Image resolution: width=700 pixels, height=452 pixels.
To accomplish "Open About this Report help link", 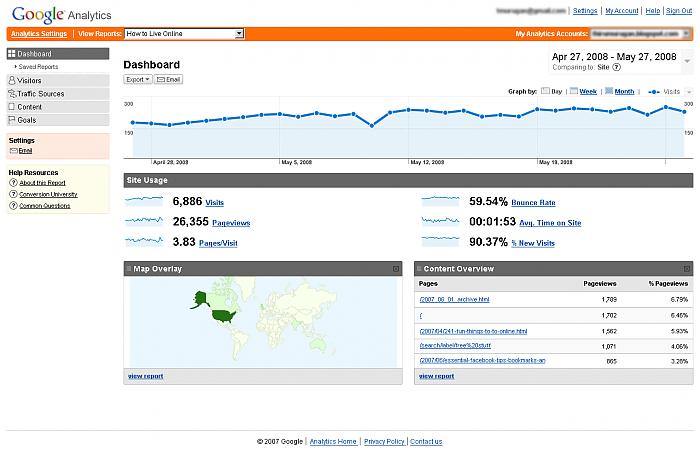I will point(42,183).
